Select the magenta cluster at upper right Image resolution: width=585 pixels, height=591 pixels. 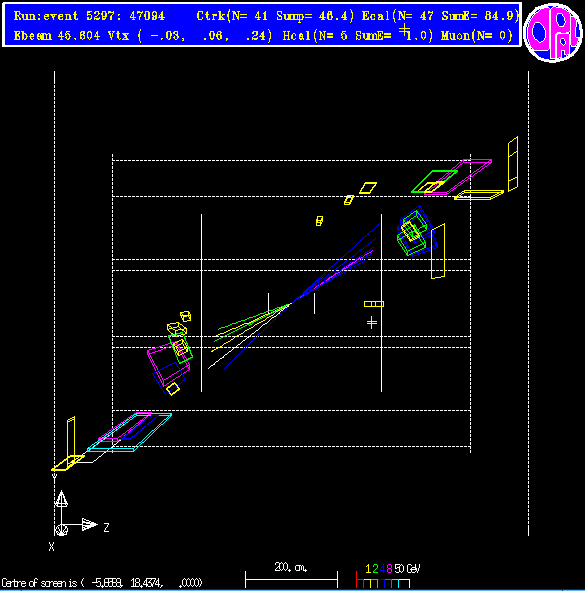(x=458, y=177)
